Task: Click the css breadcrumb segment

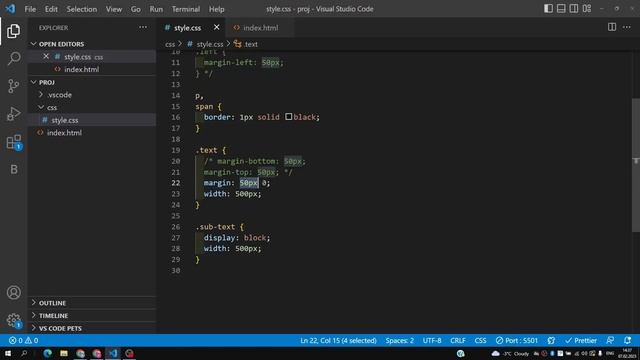Action: pos(170,44)
